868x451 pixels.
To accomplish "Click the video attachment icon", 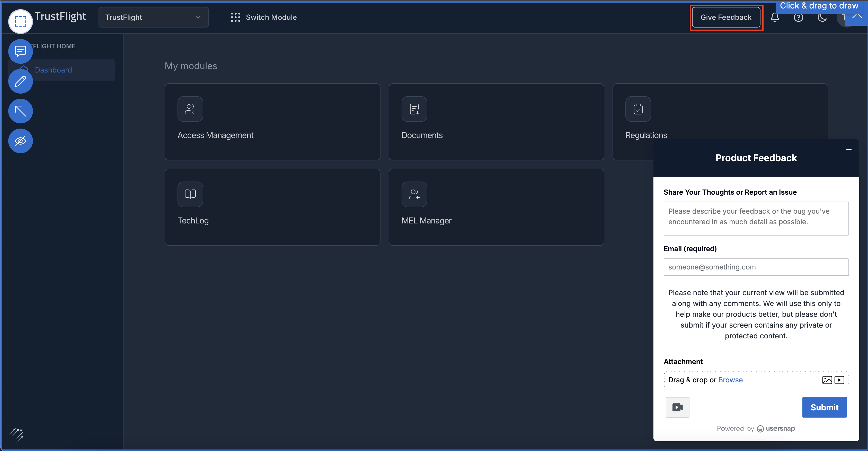I will click(839, 380).
